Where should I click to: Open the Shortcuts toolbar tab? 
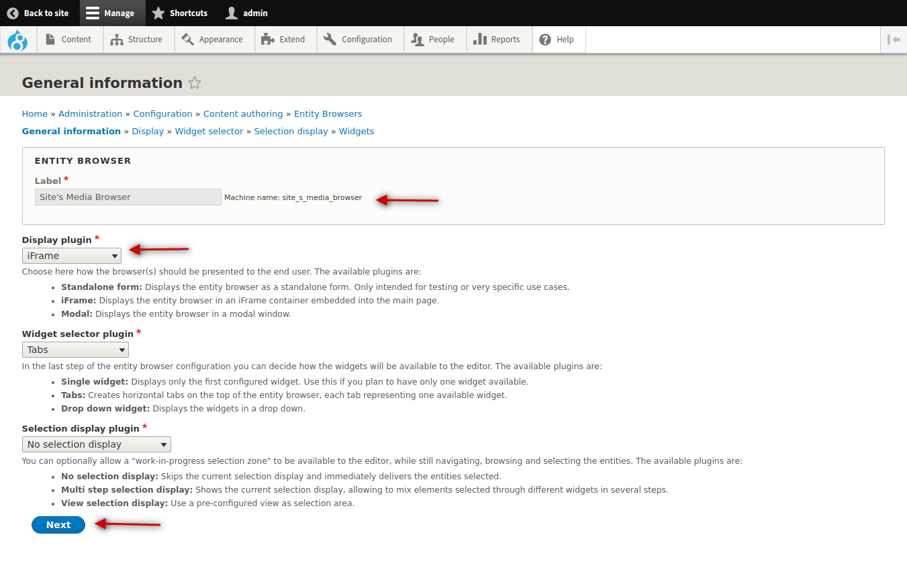(180, 13)
